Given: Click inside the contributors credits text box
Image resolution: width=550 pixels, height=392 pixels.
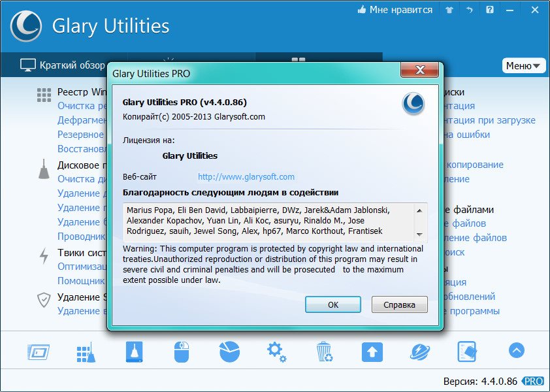Looking at the screenshot, I should pos(269,221).
